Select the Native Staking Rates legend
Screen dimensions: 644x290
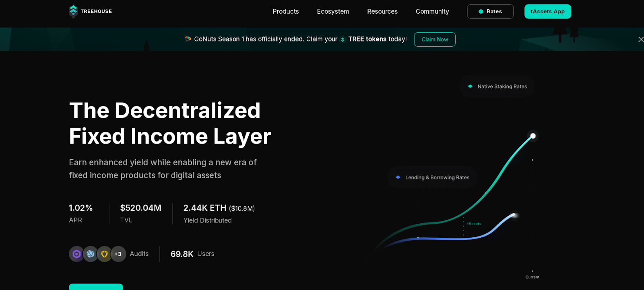tap(497, 86)
